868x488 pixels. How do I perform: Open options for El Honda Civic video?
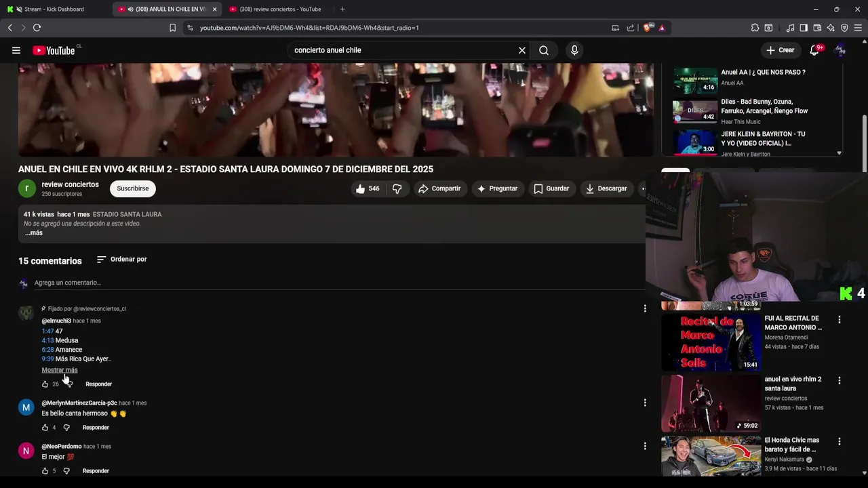pyautogui.click(x=840, y=441)
